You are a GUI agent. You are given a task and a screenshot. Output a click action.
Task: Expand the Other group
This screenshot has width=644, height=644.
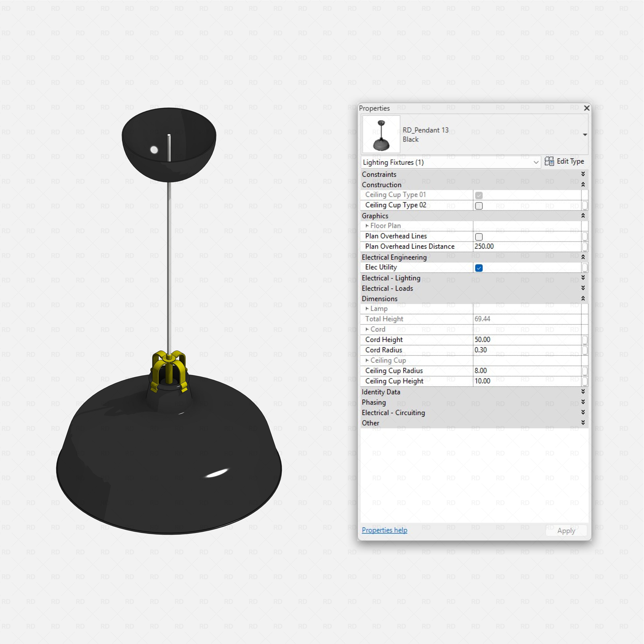[583, 422]
